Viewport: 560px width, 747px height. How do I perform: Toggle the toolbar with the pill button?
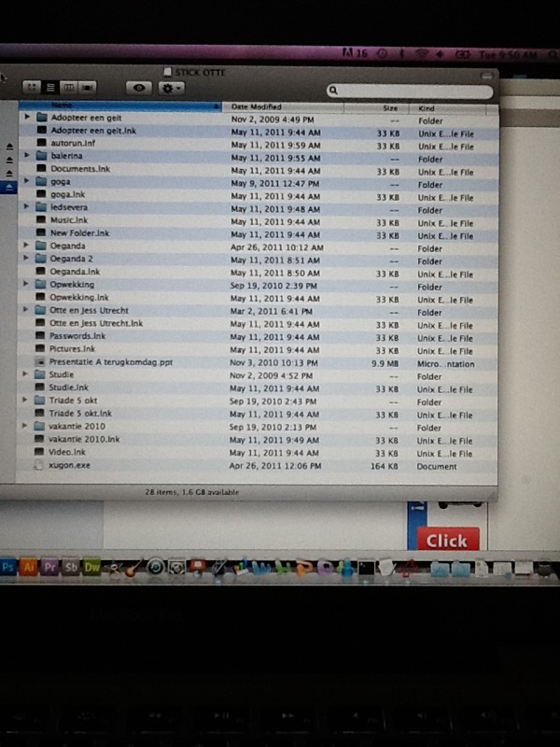[x=486, y=76]
